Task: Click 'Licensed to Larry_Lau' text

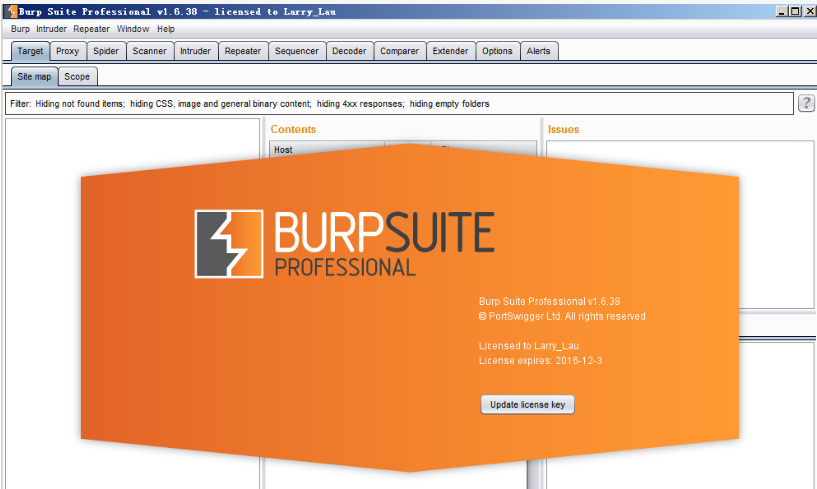Action: (529, 346)
